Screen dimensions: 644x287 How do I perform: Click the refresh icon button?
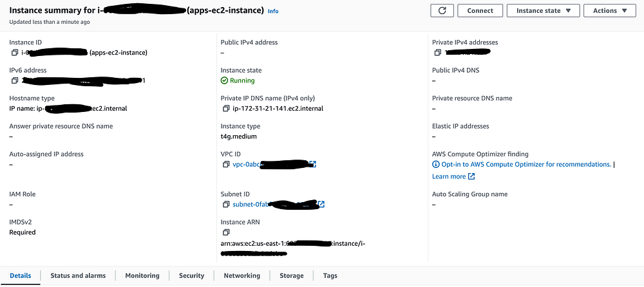click(x=442, y=10)
